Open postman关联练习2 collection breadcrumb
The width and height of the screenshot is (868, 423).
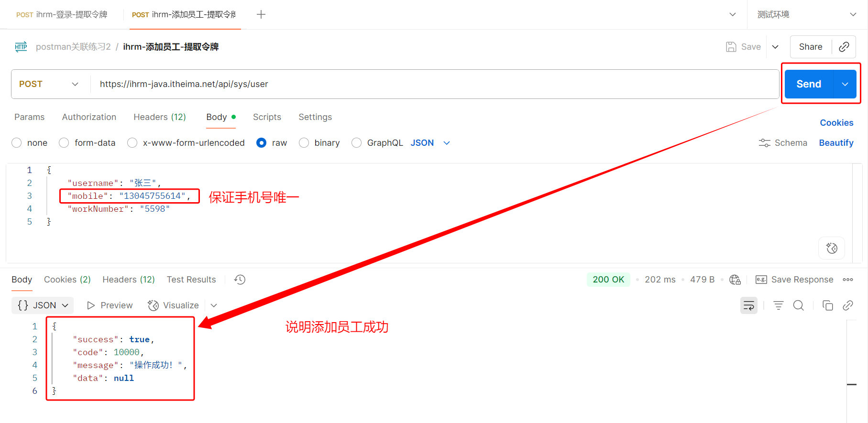tap(73, 47)
